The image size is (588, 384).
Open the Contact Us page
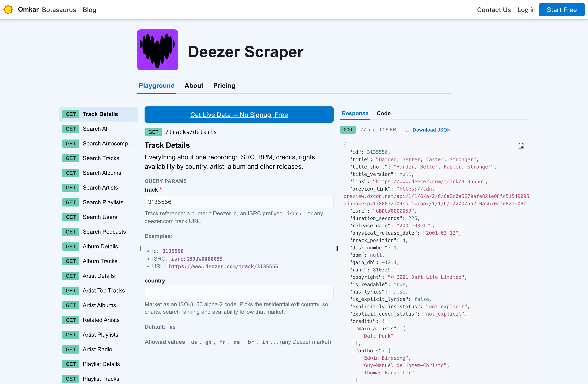click(x=494, y=10)
